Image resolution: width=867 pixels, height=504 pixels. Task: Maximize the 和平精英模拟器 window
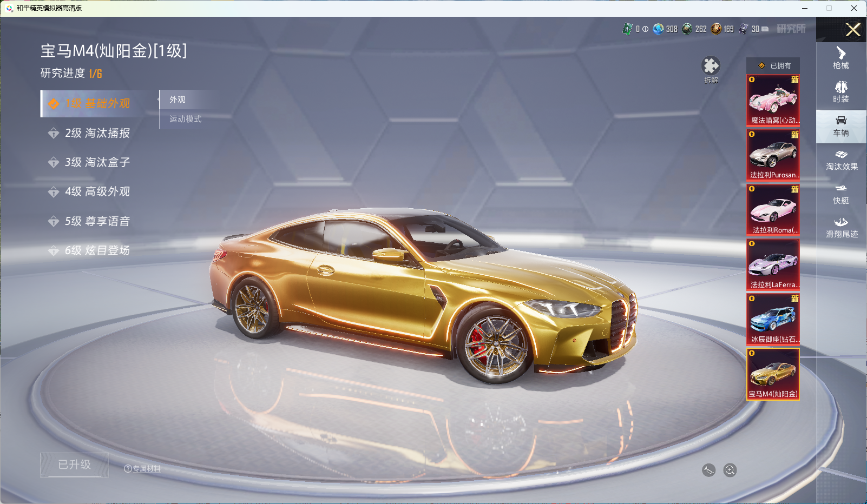coord(829,8)
